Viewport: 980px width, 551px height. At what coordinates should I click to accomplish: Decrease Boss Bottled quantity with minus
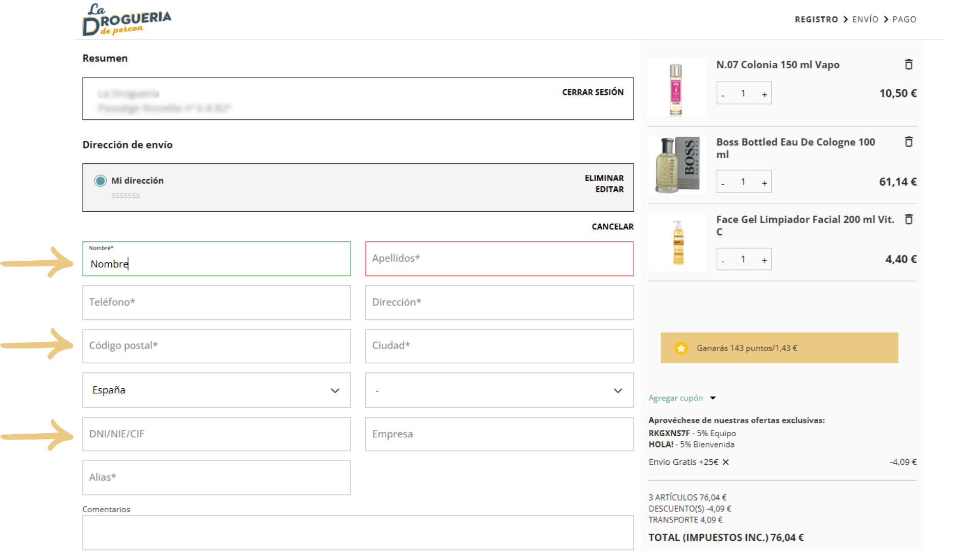click(x=723, y=183)
